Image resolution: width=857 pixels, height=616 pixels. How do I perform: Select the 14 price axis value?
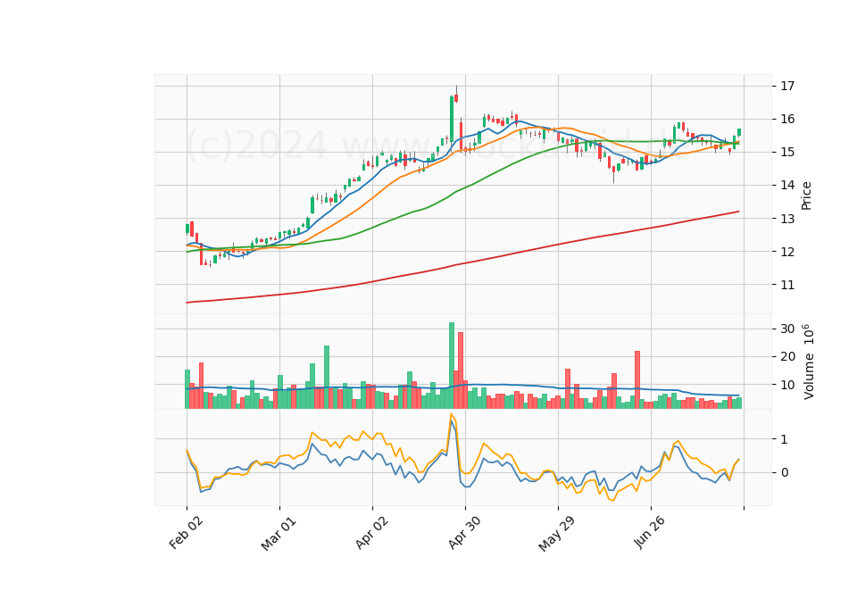[787, 186]
